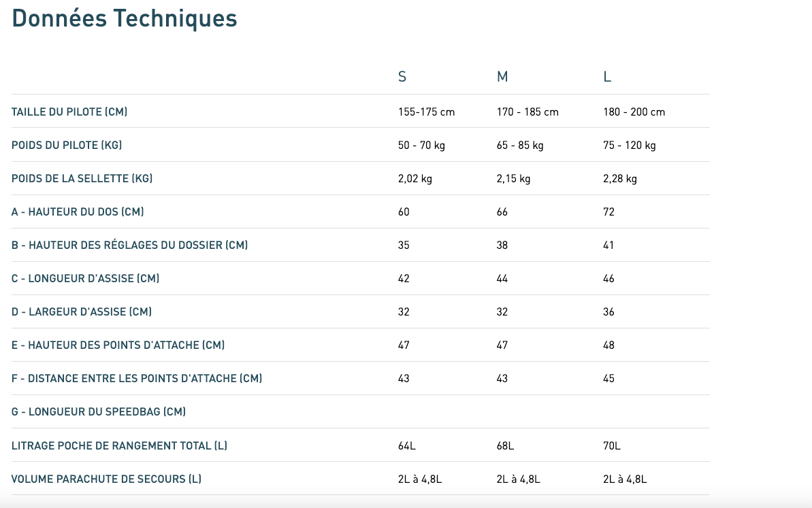This screenshot has width=812, height=508.
Task: Click the 75 - 120 kg pilot weight value
Action: (x=629, y=145)
